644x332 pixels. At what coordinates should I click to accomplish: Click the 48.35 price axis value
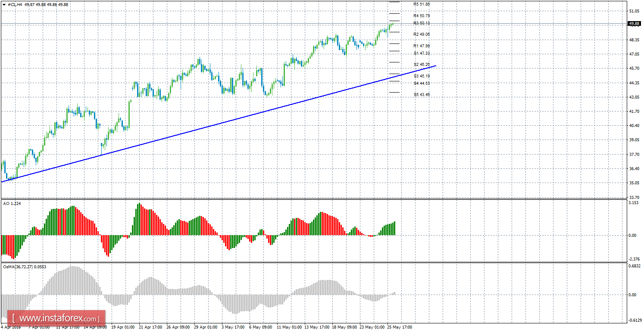click(x=634, y=40)
